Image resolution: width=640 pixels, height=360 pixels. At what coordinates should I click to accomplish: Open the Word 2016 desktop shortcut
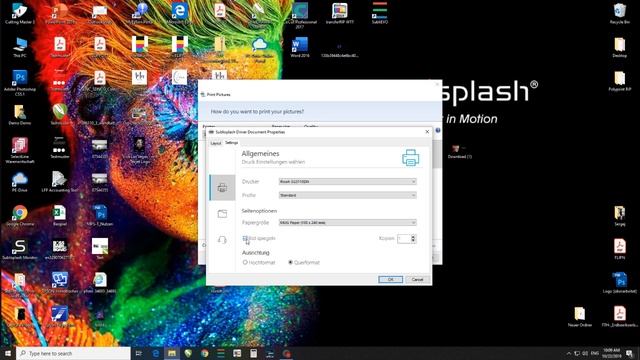pyautogui.click(x=300, y=47)
